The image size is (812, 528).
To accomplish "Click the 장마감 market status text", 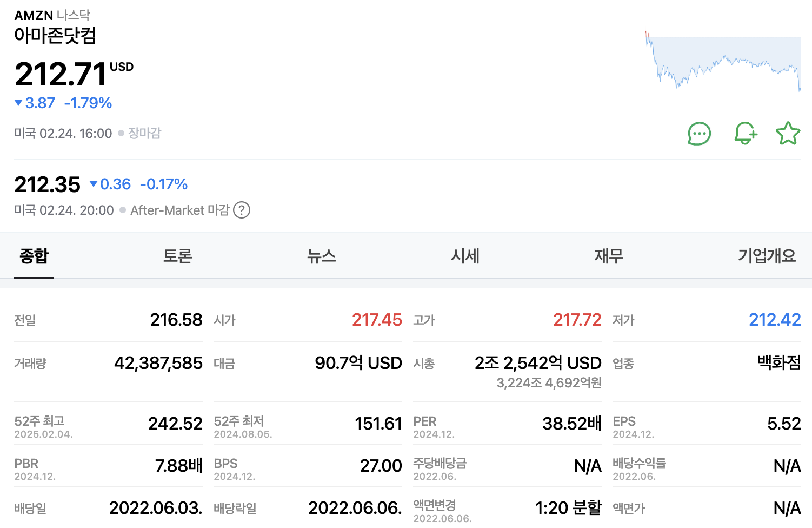I will click(144, 133).
